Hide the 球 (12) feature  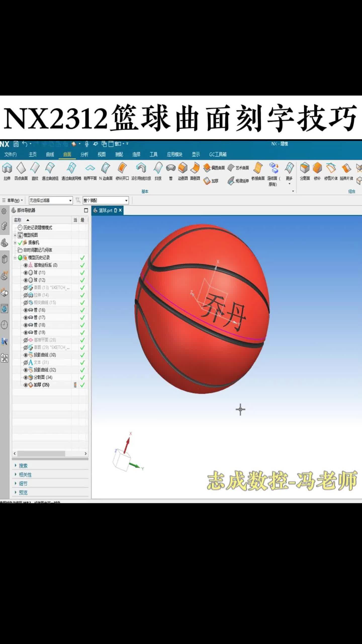26,280
